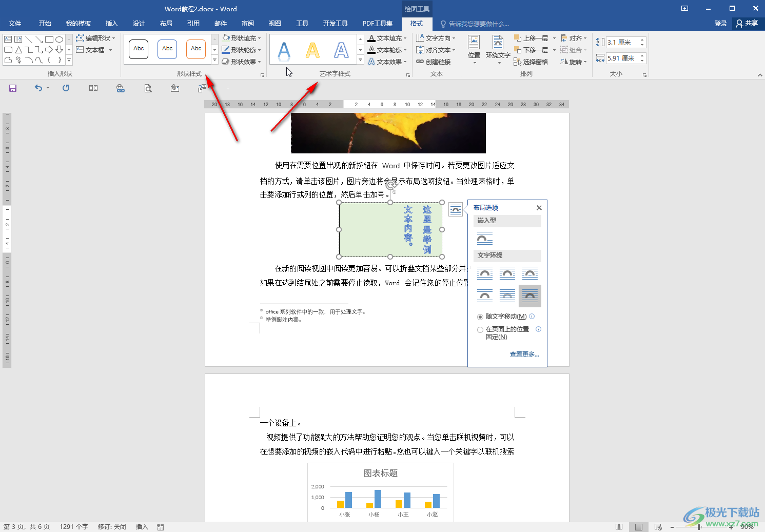Click 查看更多... link in layout options
Viewport: 765px width, 532px height.
[524, 354]
